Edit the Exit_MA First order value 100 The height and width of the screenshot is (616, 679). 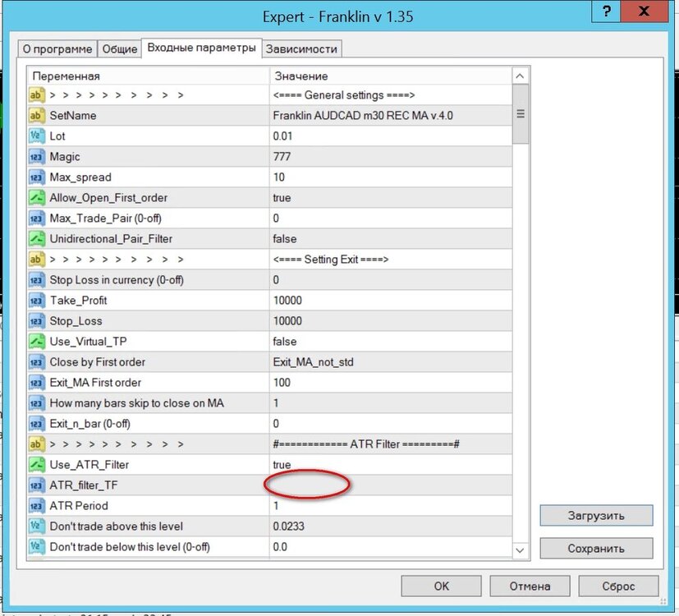[390, 383]
